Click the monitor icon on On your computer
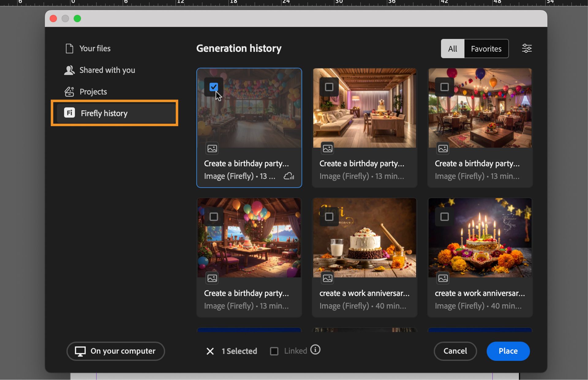588x380 pixels. pos(80,351)
